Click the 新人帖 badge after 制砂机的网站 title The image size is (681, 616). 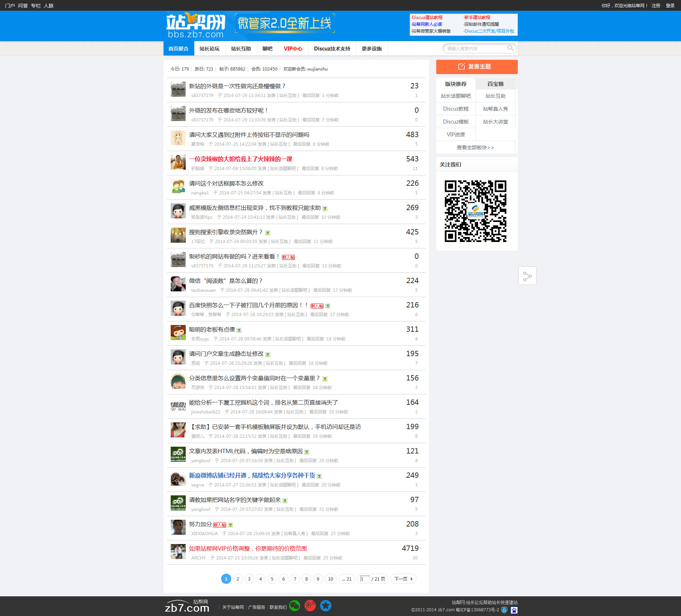tap(288, 257)
